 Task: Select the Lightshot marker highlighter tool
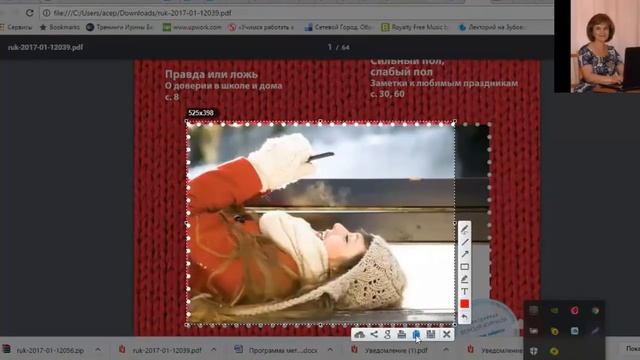[464, 279]
